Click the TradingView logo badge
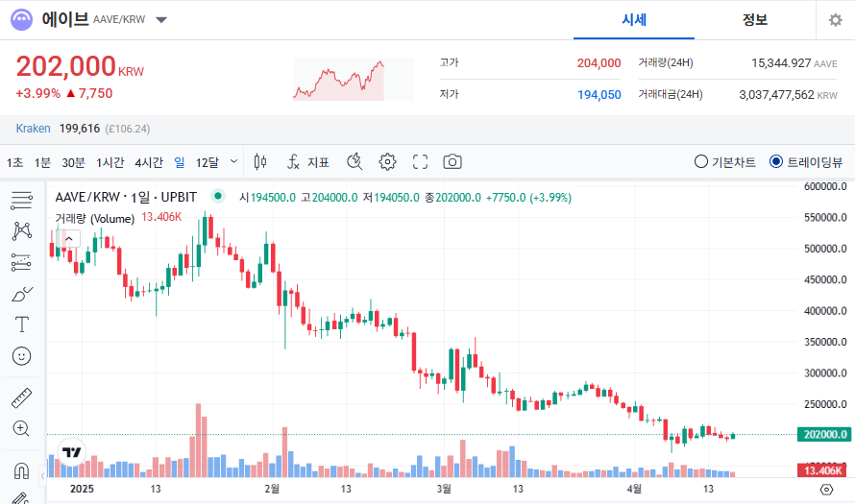855x504 pixels. (x=72, y=452)
